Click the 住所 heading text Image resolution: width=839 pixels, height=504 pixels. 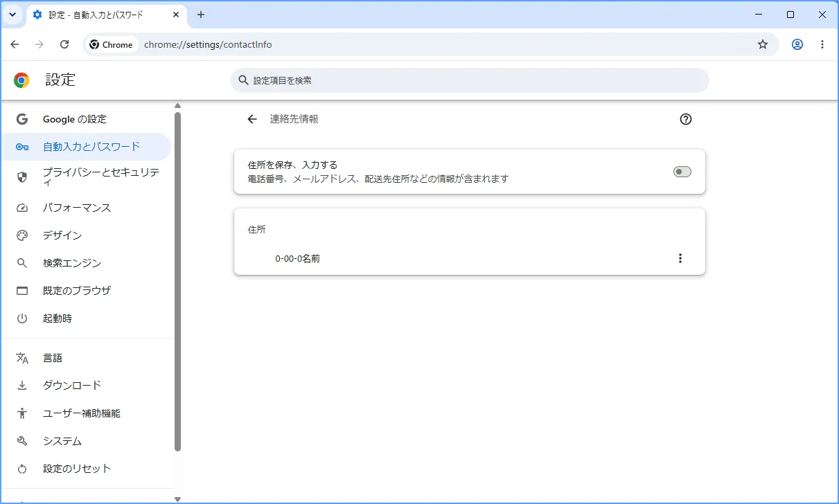point(256,229)
